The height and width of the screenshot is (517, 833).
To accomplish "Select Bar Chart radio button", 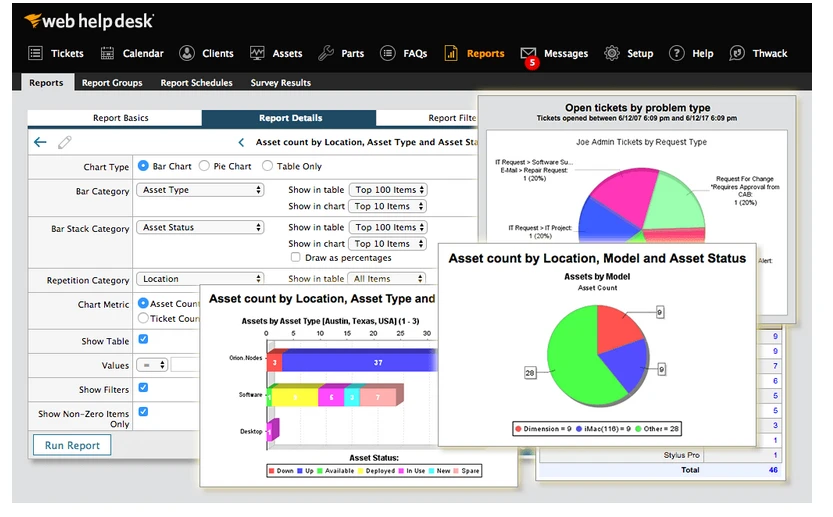I will [x=143, y=166].
